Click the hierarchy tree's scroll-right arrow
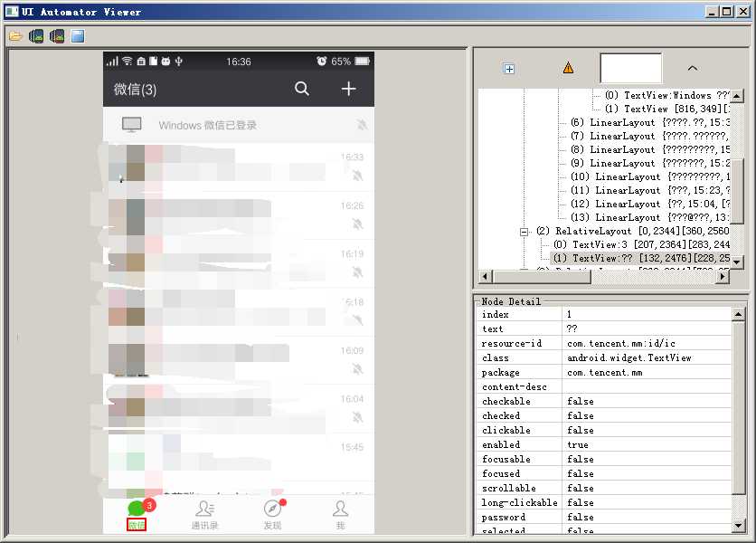 click(x=722, y=277)
